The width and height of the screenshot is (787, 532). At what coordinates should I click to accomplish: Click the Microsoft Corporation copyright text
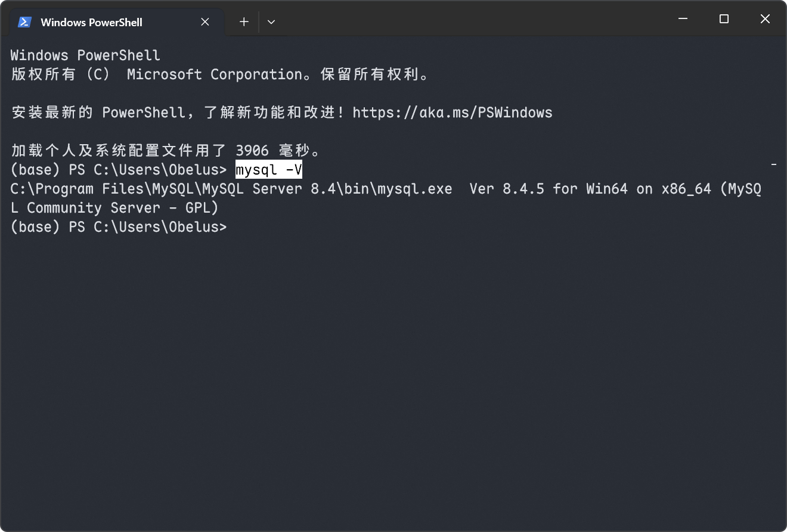point(215,74)
